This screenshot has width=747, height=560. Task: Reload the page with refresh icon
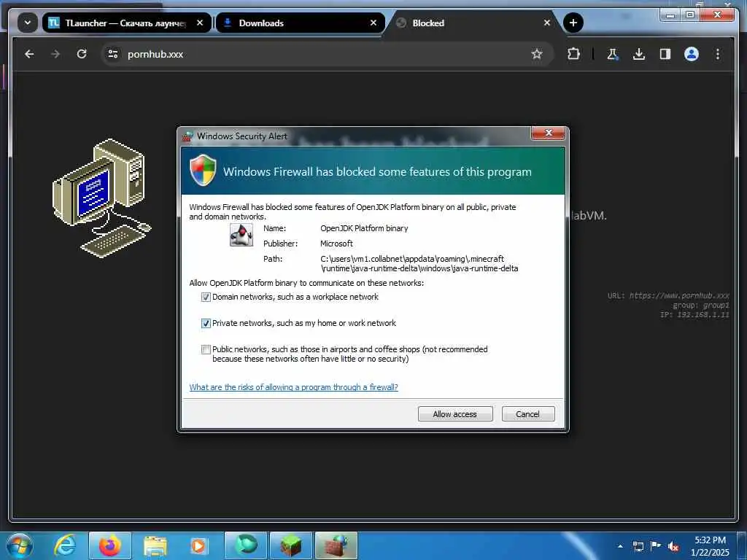coord(82,54)
